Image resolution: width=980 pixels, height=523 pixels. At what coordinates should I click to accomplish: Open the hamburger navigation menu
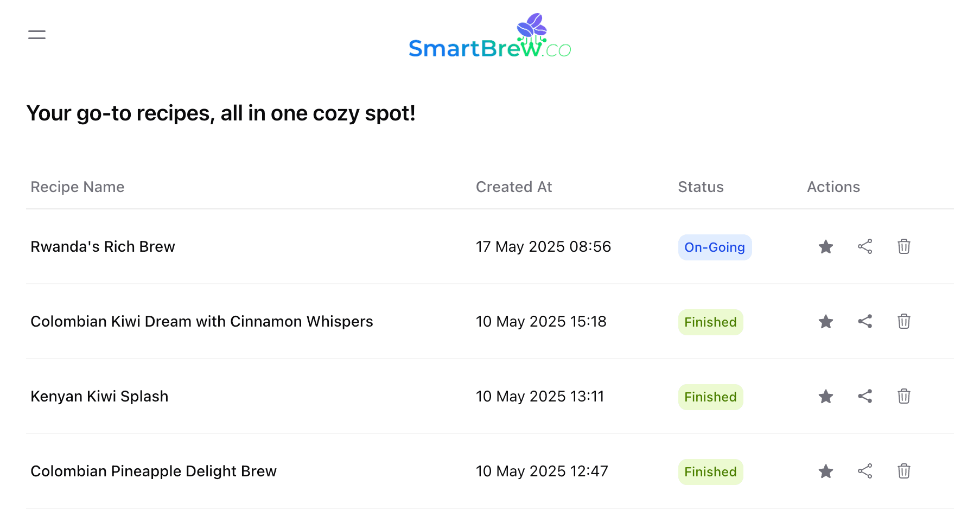(37, 35)
